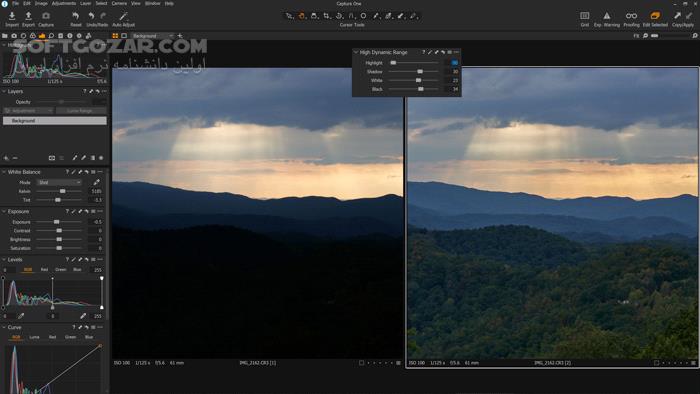Collapse the Layers panel

4,91
